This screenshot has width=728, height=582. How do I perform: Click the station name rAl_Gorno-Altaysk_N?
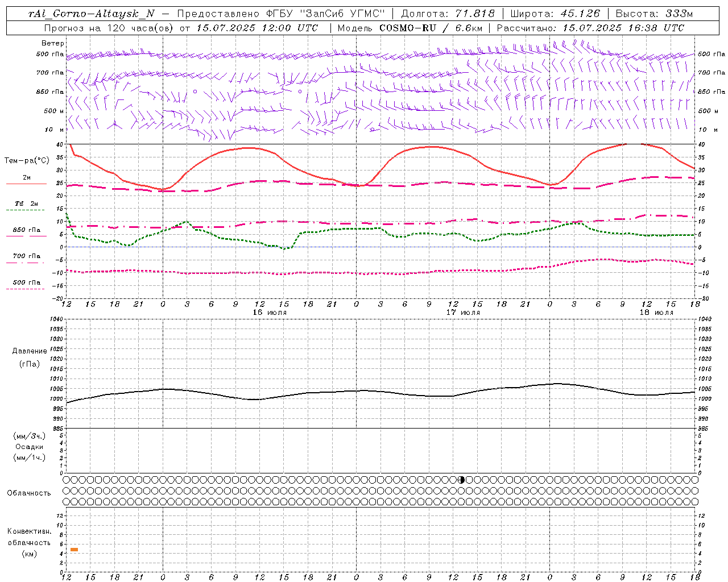pyautogui.click(x=91, y=14)
